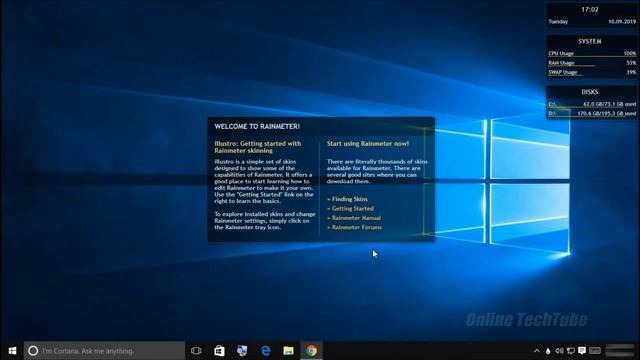The height and width of the screenshot is (360, 640).
Task: Open Task View from the taskbar
Action: click(x=196, y=351)
